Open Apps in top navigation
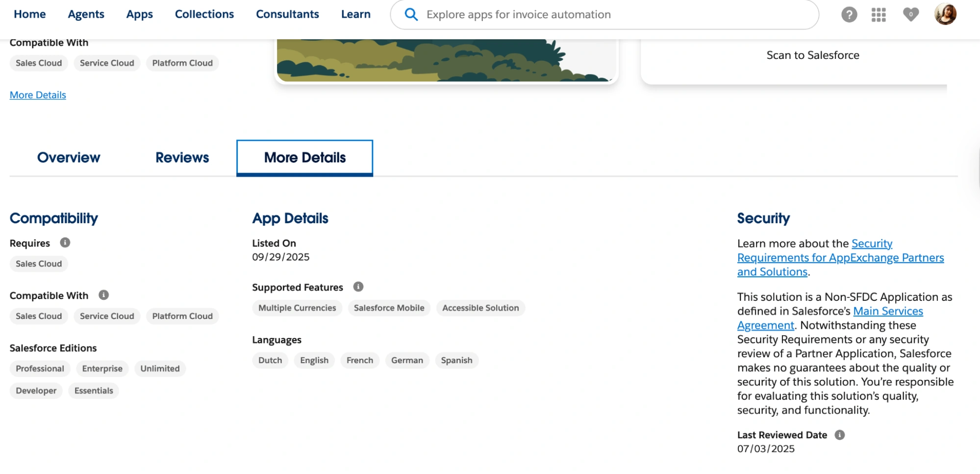This screenshot has height=474, width=980. (x=140, y=14)
